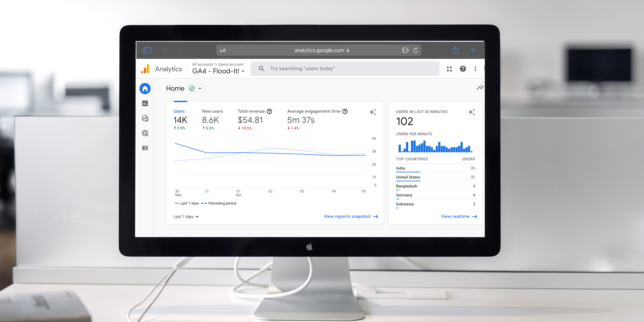The width and height of the screenshot is (644, 322).
Task: Click the 102 users in last 30 minutes value
Action: (404, 121)
